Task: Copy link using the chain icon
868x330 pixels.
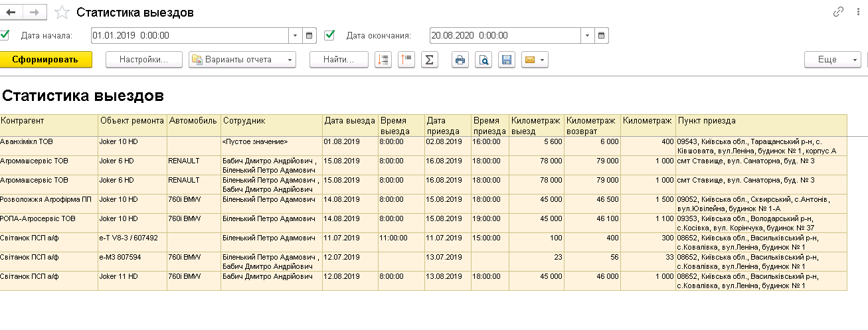Action: (838, 12)
